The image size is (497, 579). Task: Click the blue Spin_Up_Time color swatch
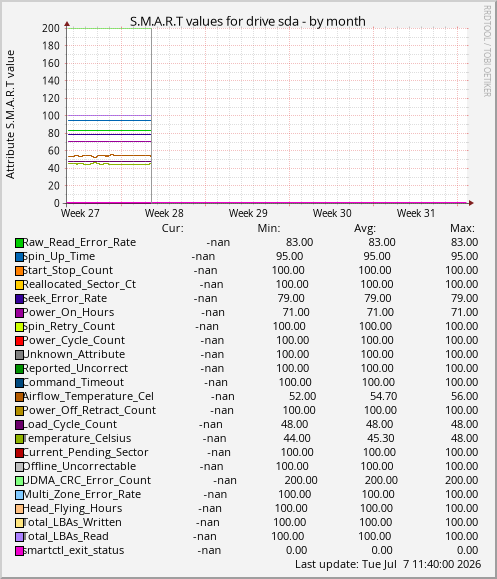[x=19, y=257]
